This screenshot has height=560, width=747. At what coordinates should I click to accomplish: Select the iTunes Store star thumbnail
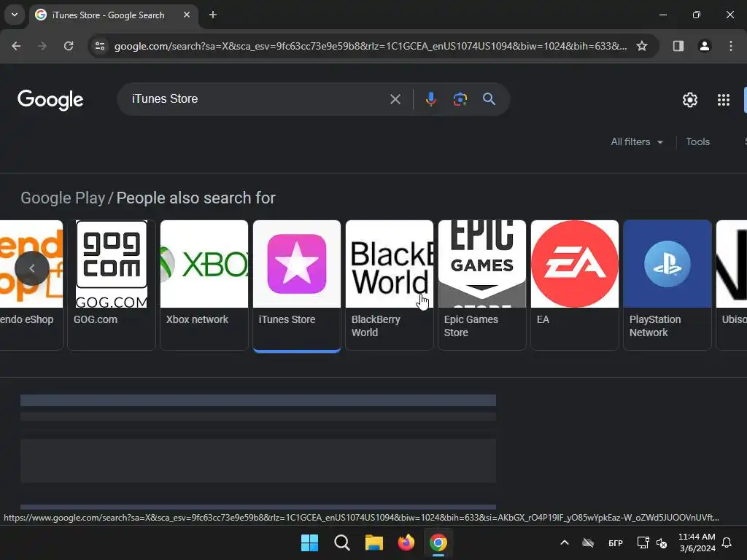tap(297, 264)
